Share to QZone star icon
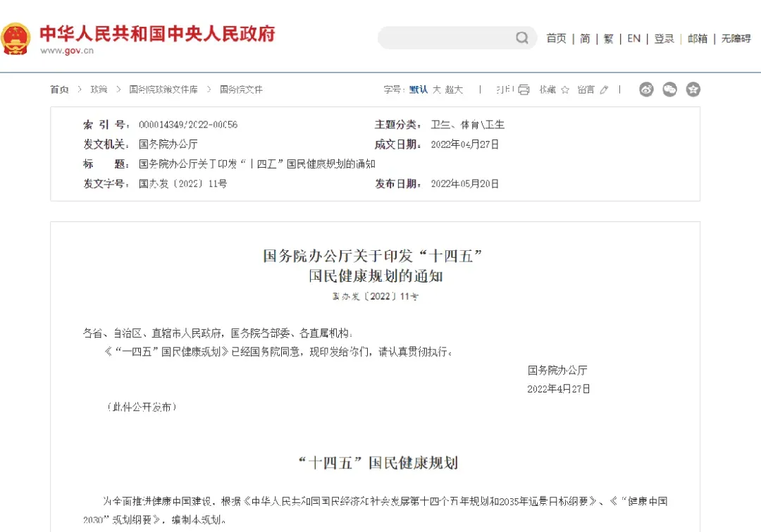Viewport: 761px width, 532px height. coord(693,89)
